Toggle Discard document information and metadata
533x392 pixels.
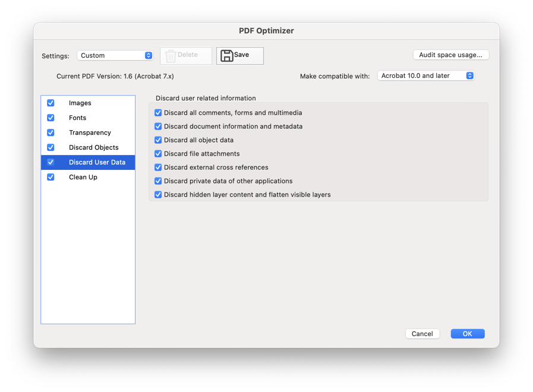point(158,127)
